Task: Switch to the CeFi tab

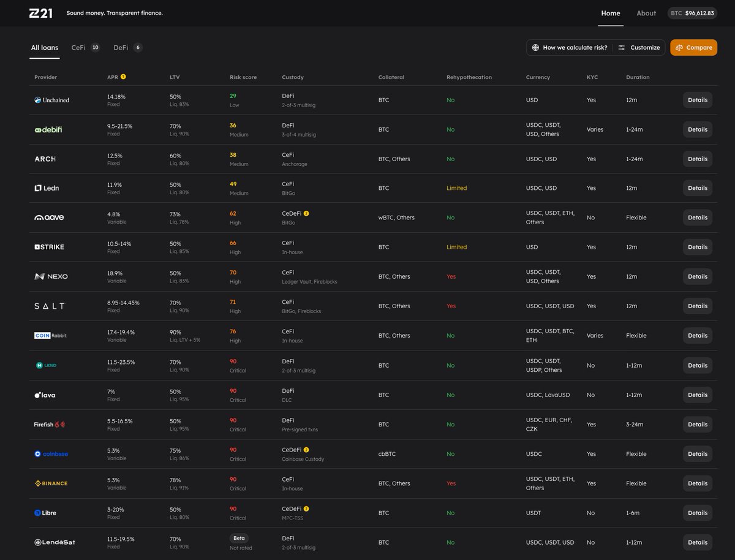Action: 86,47
